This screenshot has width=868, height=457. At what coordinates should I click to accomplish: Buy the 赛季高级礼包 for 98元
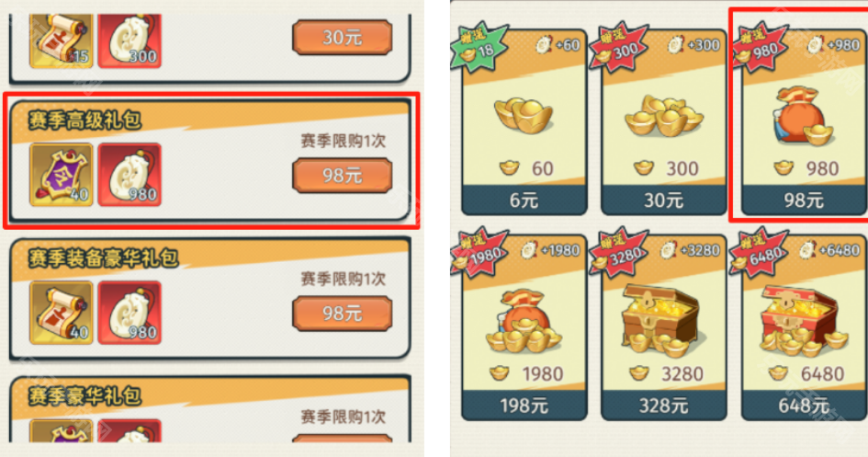pyautogui.click(x=342, y=176)
